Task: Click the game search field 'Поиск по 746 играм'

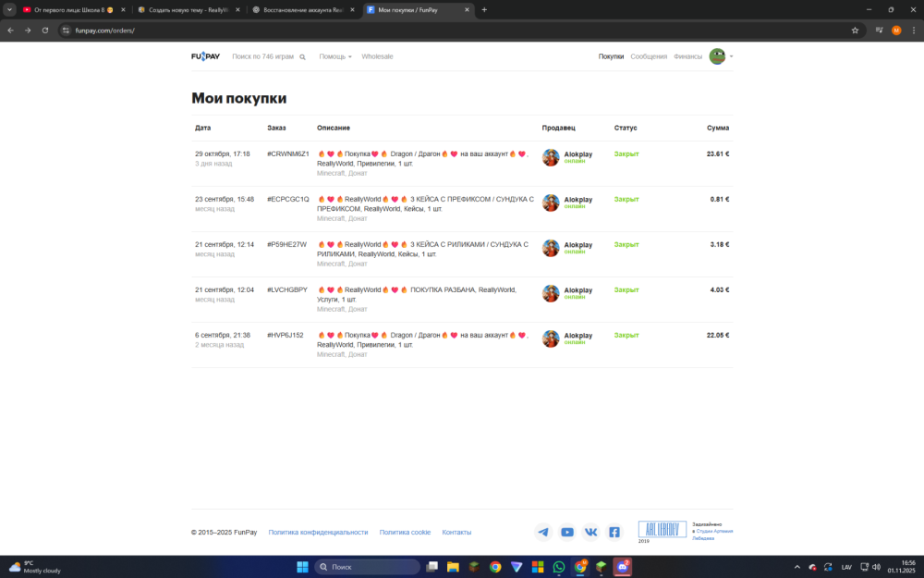Action: [x=262, y=56]
